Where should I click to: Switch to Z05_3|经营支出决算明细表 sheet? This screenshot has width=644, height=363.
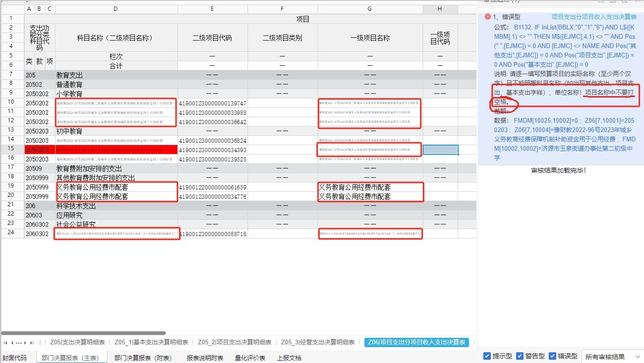click(x=318, y=342)
